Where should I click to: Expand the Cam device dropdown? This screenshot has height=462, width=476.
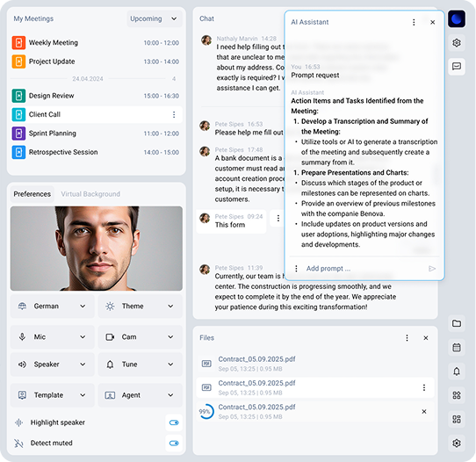pos(141,337)
